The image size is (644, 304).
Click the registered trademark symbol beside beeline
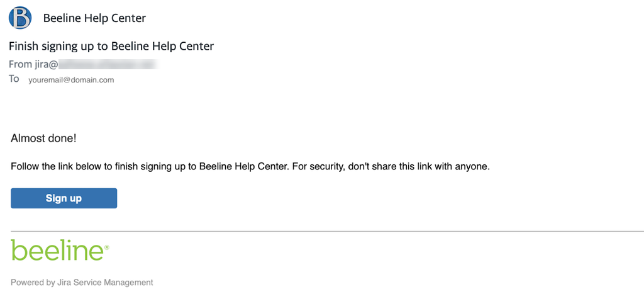[107, 248]
